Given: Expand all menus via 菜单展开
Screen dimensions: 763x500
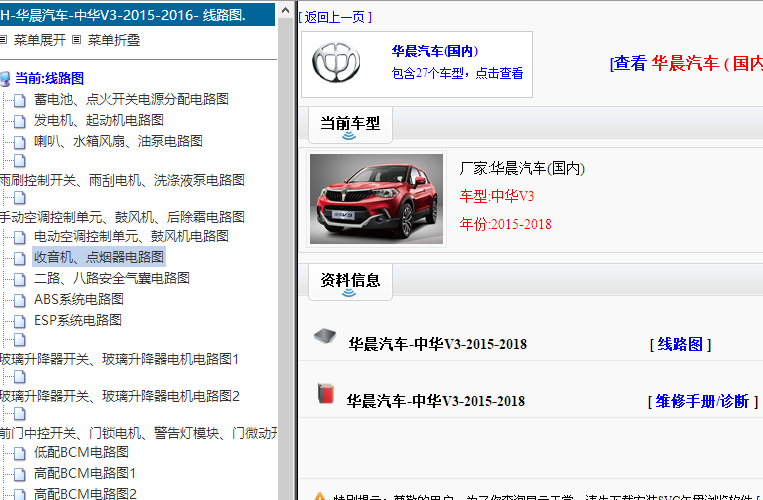Looking at the screenshot, I should [x=39, y=40].
